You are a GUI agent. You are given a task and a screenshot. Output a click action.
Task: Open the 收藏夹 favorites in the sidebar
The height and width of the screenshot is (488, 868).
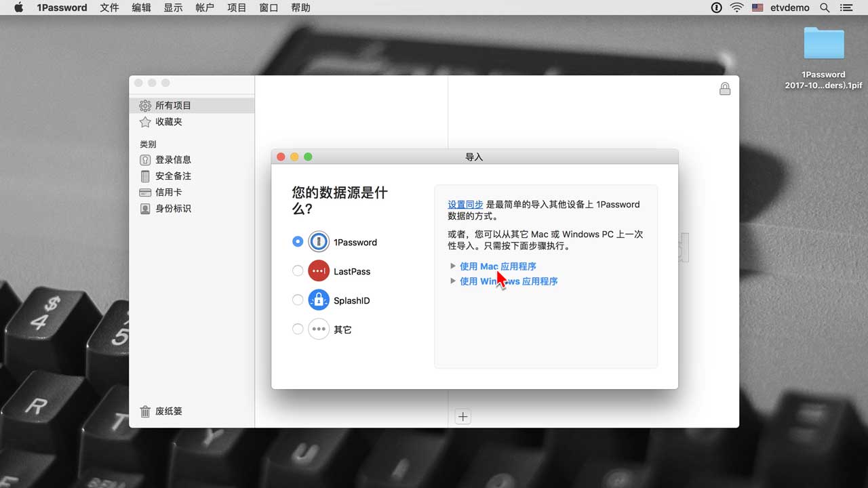coord(168,122)
